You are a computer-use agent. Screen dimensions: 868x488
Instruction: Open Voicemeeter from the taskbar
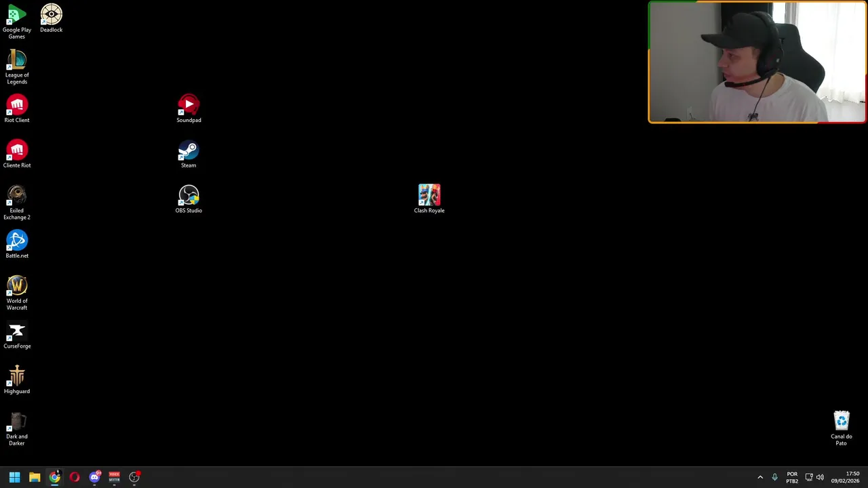point(115,477)
